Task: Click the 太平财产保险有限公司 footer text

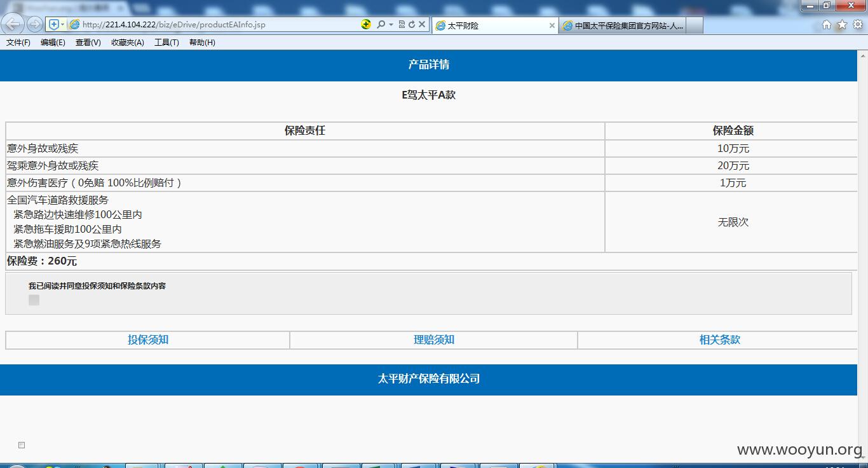Action: point(429,379)
